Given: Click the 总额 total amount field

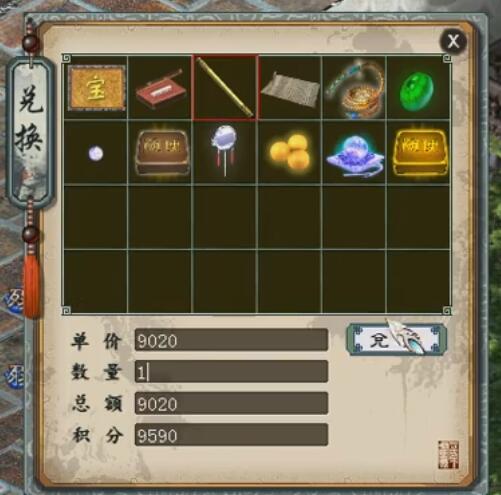Looking at the screenshot, I should [x=231, y=403].
